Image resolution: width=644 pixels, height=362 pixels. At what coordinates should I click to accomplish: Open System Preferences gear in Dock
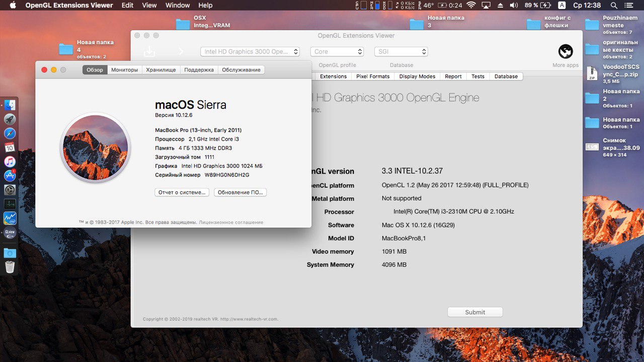10,190
